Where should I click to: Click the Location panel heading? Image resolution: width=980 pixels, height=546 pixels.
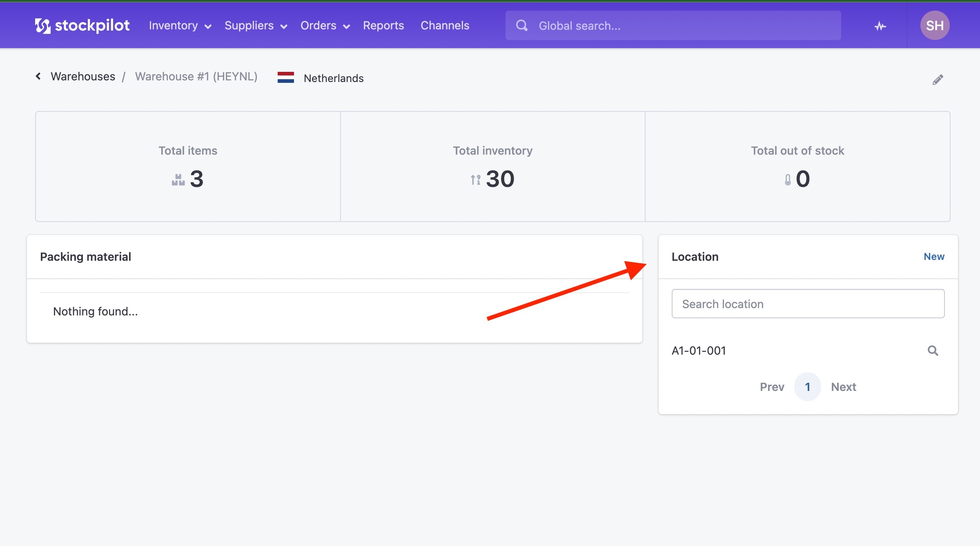(695, 257)
